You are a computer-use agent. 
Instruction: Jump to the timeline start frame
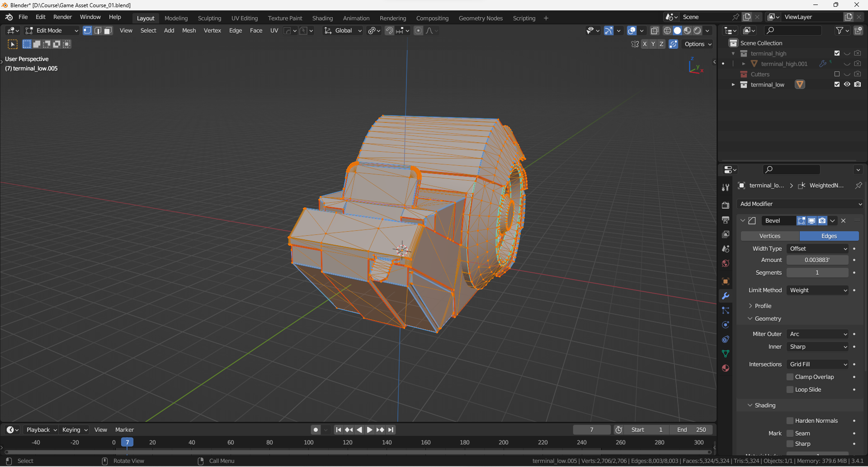point(338,430)
